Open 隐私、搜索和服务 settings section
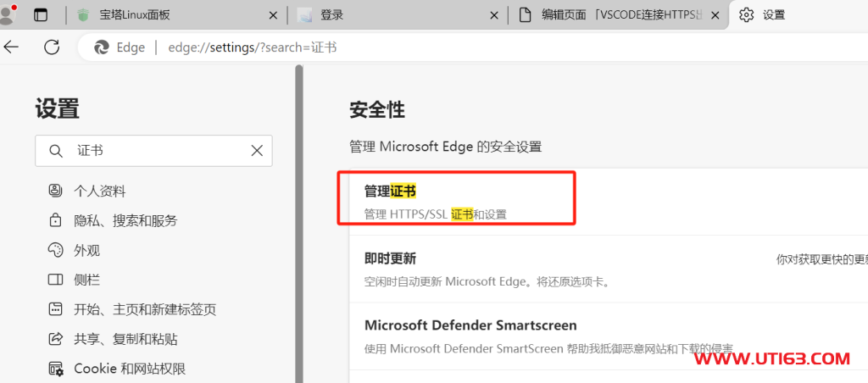The image size is (868, 383). click(x=125, y=221)
